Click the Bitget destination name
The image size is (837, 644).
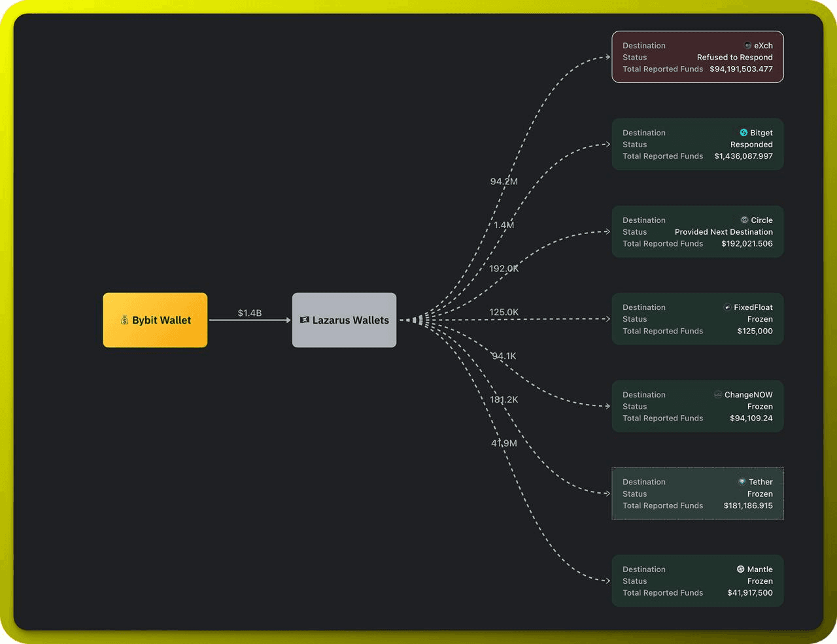click(x=761, y=133)
